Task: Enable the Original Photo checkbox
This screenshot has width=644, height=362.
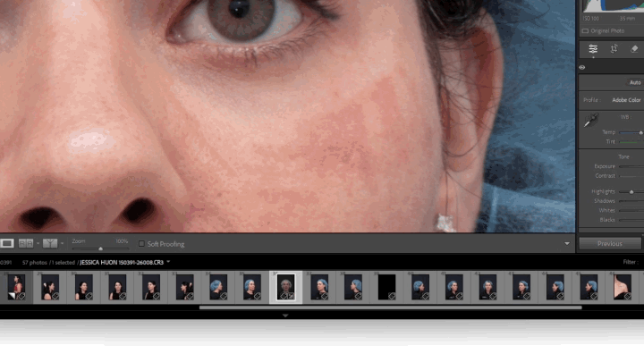Action: pyautogui.click(x=585, y=30)
